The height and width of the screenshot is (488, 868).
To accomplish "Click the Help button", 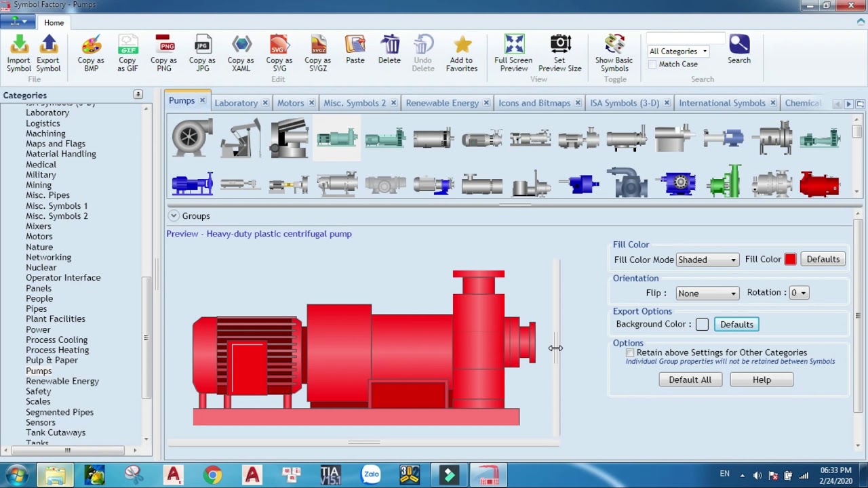I will point(762,380).
